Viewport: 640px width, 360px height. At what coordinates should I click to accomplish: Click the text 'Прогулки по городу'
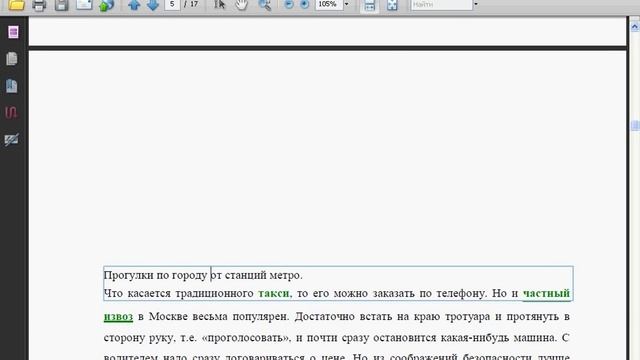point(155,275)
